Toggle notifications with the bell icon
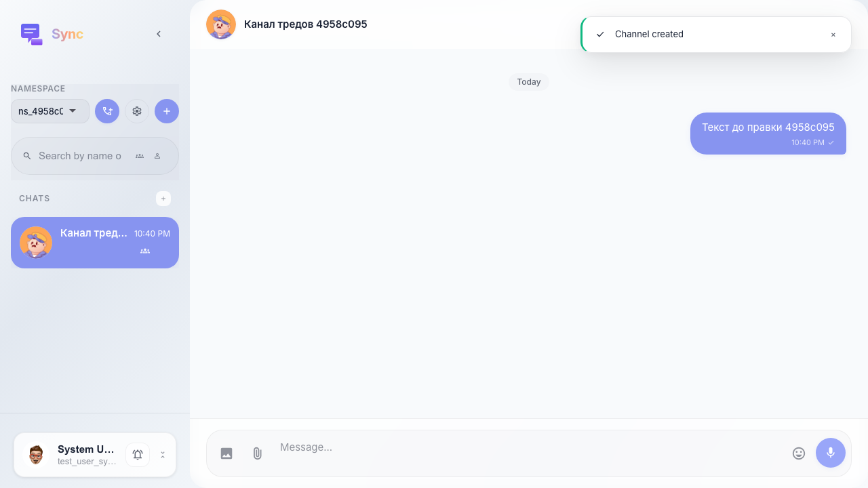 (x=138, y=455)
